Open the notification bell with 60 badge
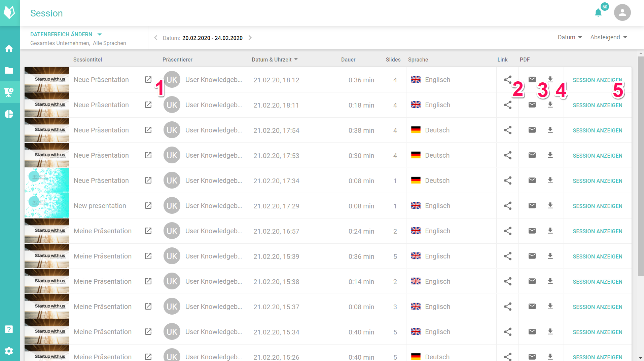The height and width of the screenshot is (361, 644). 598,13
